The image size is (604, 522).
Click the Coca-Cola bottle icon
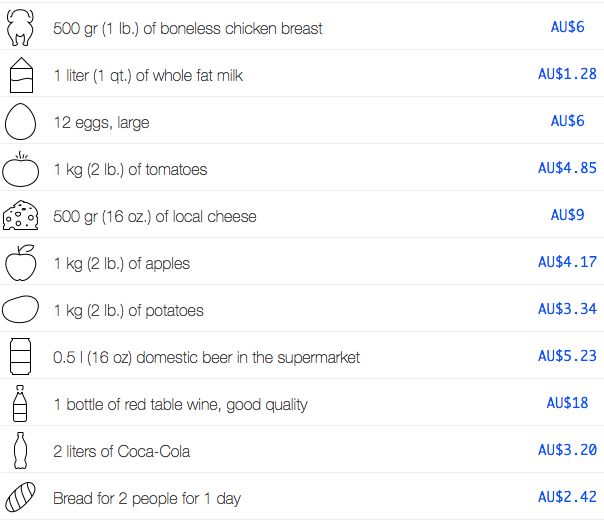20,450
